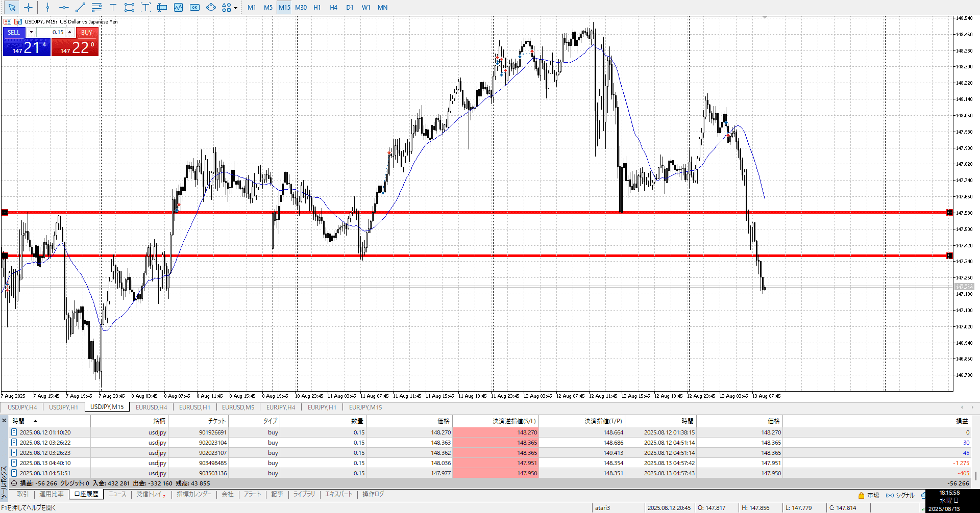This screenshot has width=980, height=513.
Task: Click the 0.15 lot size field
Action: [51, 32]
